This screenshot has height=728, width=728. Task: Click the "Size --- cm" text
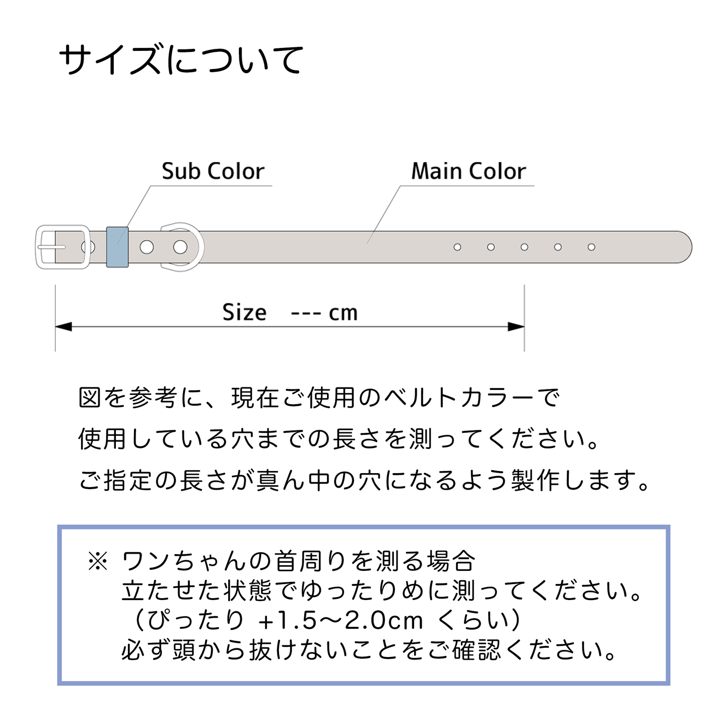click(x=290, y=312)
